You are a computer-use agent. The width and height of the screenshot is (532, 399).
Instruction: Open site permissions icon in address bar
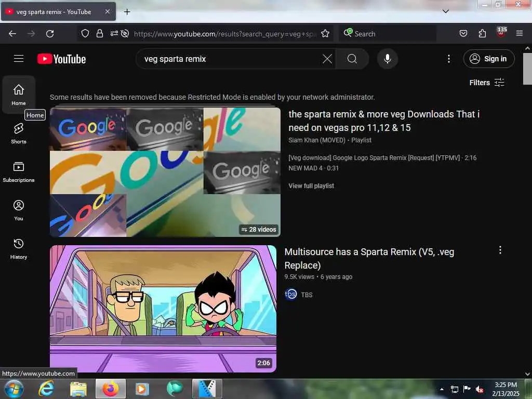point(114,33)
